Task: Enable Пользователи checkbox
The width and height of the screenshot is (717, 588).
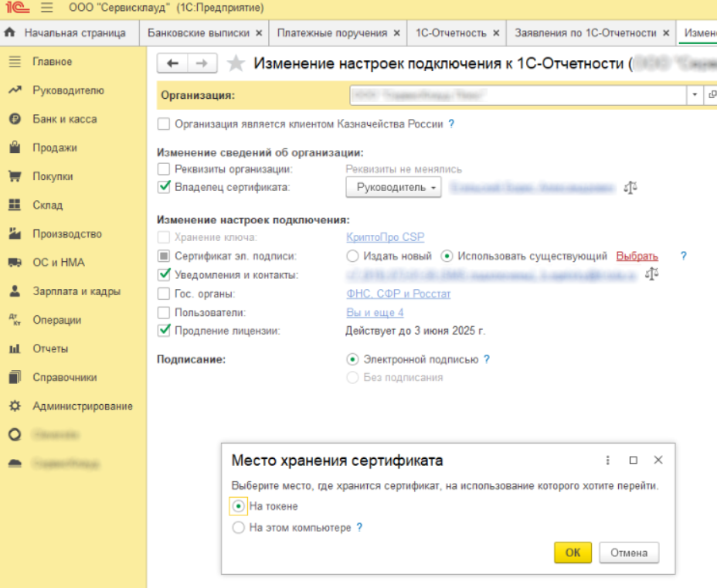Action: point(163,312)
